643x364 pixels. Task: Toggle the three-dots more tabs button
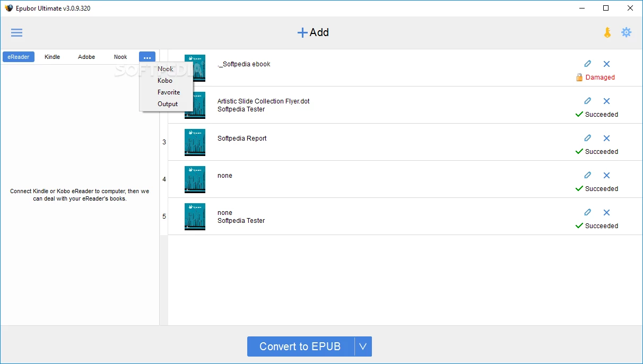[x=147, y=57]
